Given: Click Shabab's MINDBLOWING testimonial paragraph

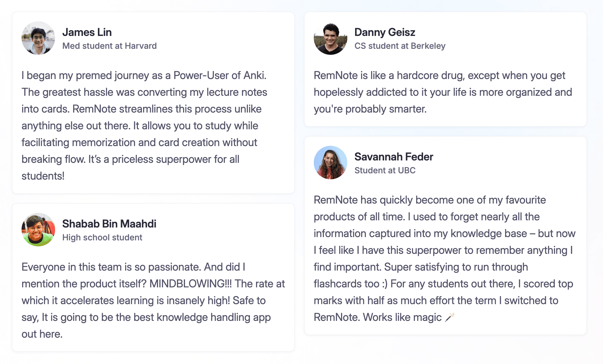Looking at the screenshot, I should 153,301.
